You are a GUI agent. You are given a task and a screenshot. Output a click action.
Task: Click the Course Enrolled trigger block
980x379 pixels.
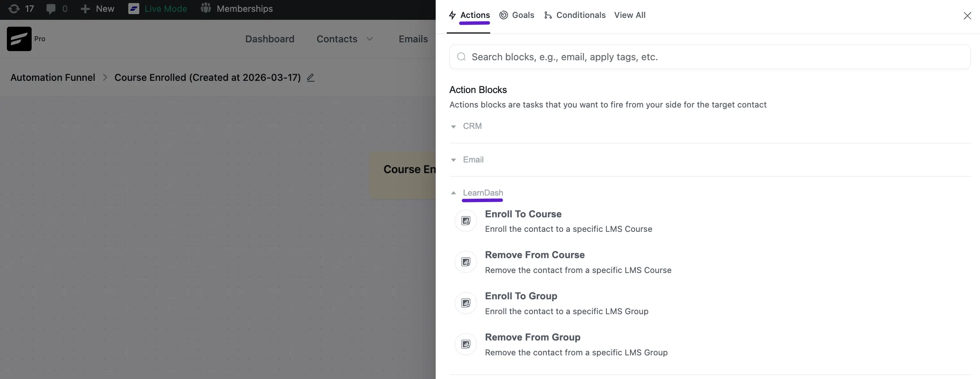(x=403, y=175)
